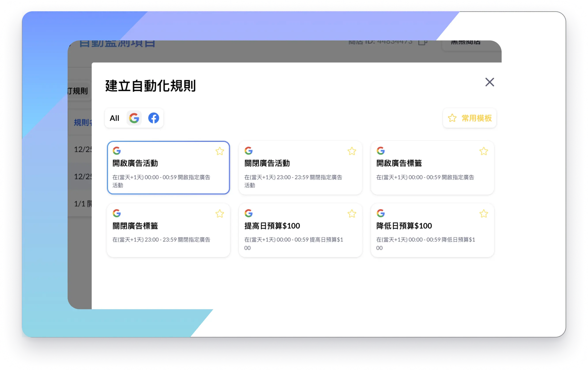Click Google logo on 提高日預算$100 card
The width and height of the screenshot is (588, 370).
pos(248,213)
